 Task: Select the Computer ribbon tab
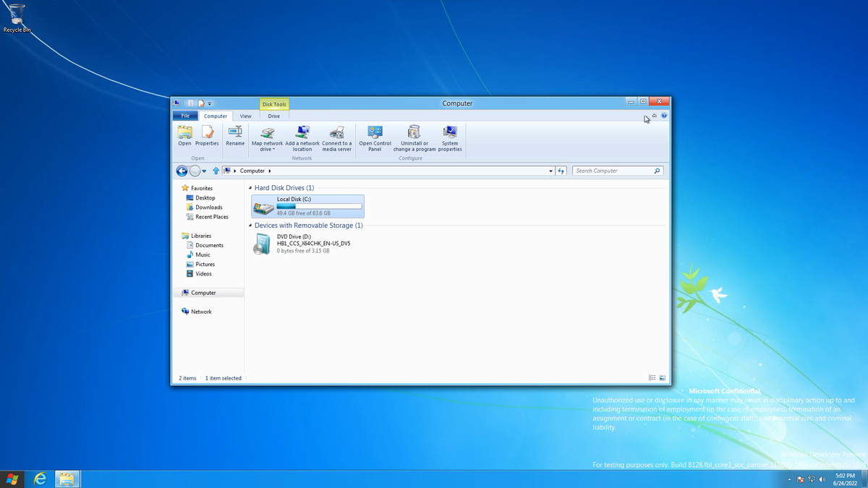216,116
